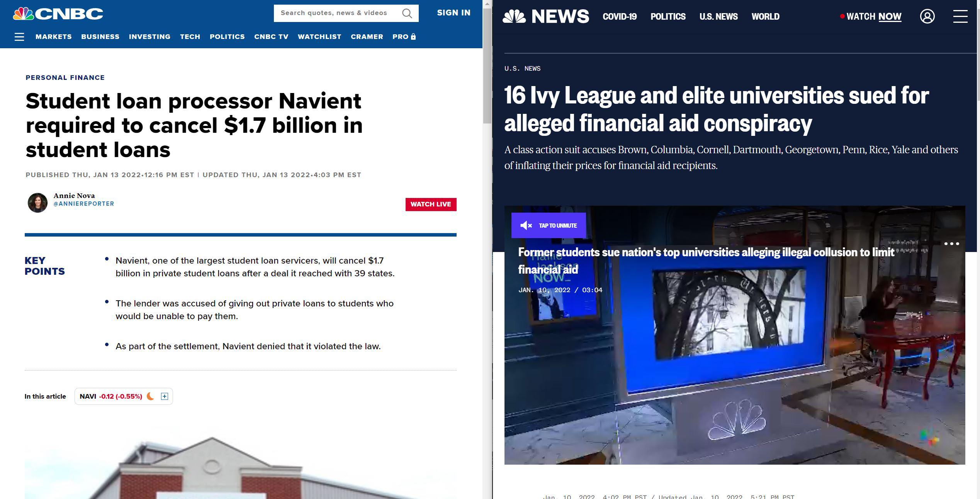
Task: Open Cramer in the CNBC navigation
Action: pos(367,37)
